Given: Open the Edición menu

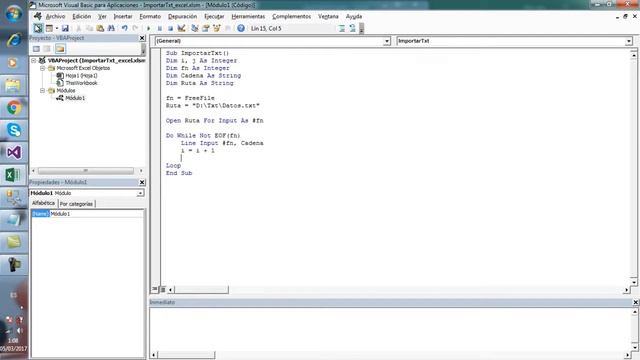Looking at the screenshot, I should pos(82,16).
